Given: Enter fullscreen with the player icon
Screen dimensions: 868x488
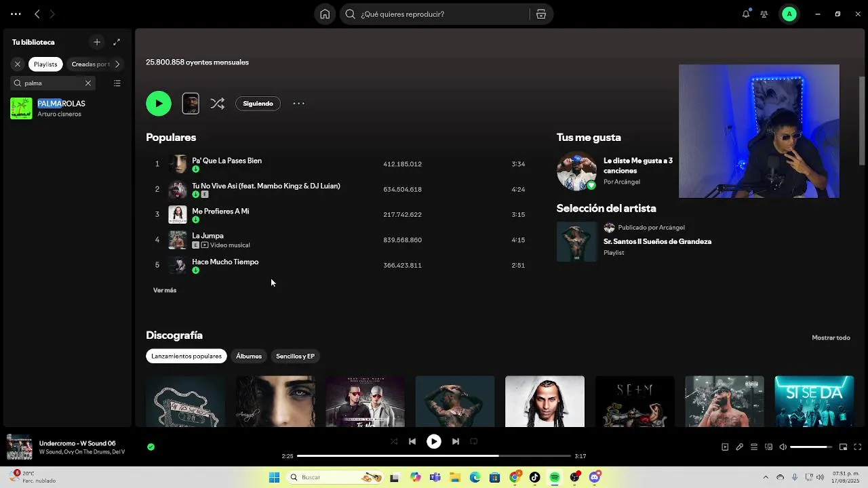Looking at the screenshot, I should [857, 447].
